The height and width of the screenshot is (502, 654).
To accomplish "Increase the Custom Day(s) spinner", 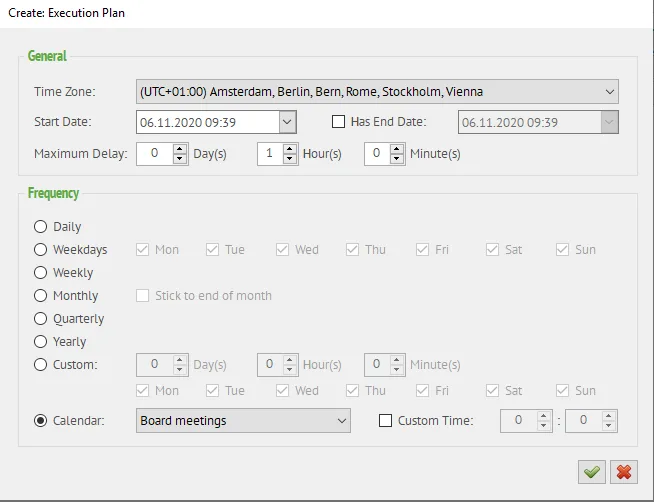I will [180, 360].
